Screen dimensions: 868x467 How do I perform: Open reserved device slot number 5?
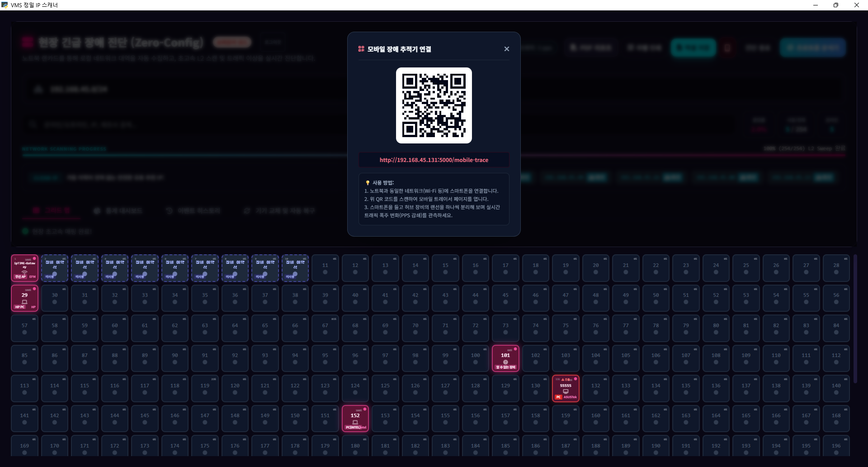coord(145,268)
